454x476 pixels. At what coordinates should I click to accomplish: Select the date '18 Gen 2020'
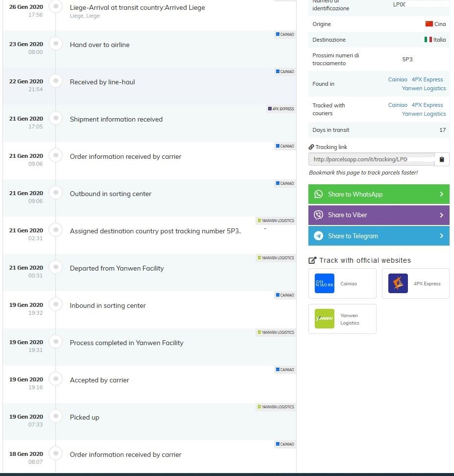coord(26,454)
